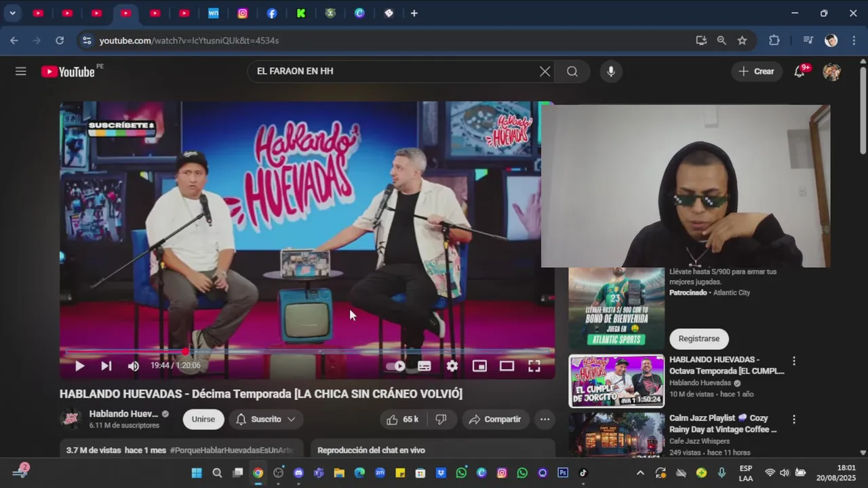Image resolution: width=868 pixels, height=488 pixels.
Task: Switch player to miniplayer mode
Action: click(479, 366)
